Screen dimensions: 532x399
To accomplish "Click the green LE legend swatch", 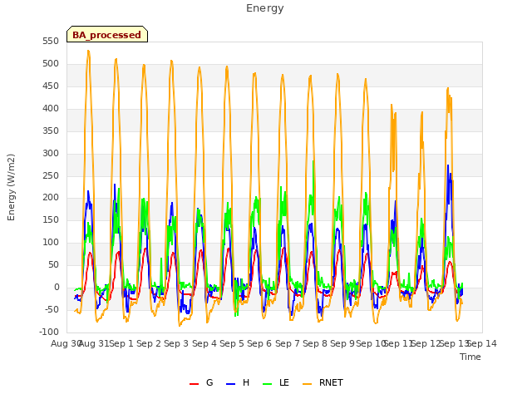I will tap(268, 383).
